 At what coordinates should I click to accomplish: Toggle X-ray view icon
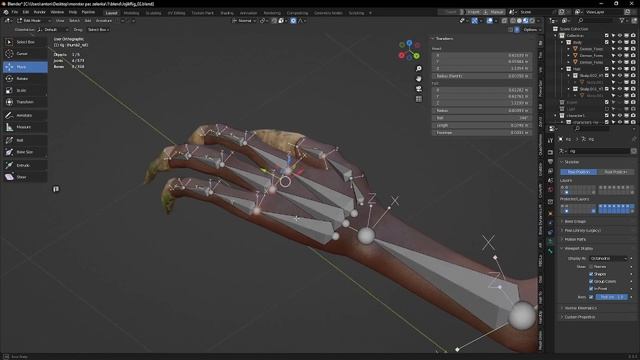tap(505, 21)
